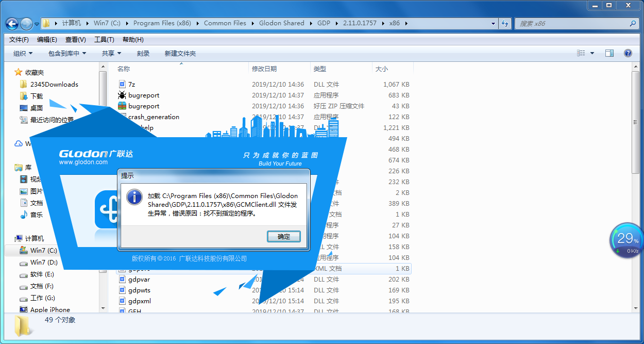Open 2345Downloads folder in favorites
The image size is (644, 344).
pyautogui.click(x=54, y=84)
